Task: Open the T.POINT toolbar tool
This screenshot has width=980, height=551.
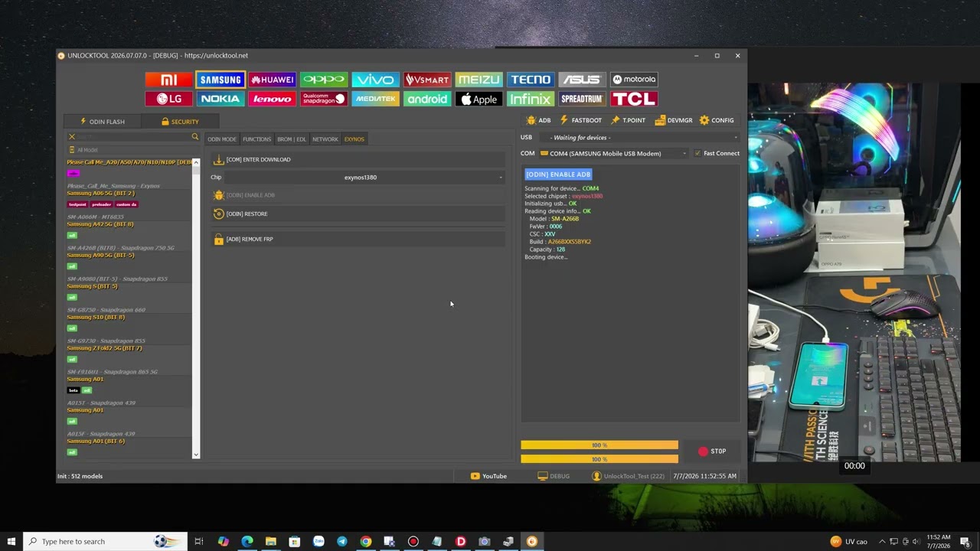Action: click(628, 120)
